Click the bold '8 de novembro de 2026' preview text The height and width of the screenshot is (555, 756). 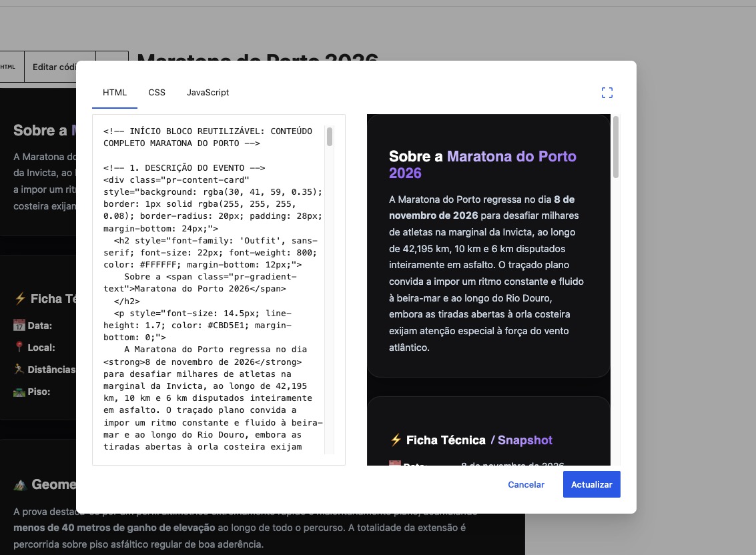pos(482,207)
